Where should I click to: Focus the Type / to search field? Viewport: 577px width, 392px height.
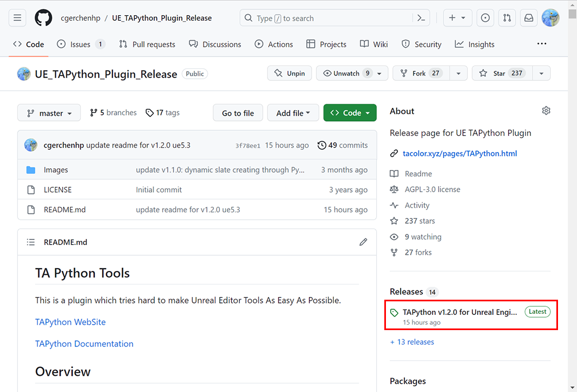coord(334,18)
